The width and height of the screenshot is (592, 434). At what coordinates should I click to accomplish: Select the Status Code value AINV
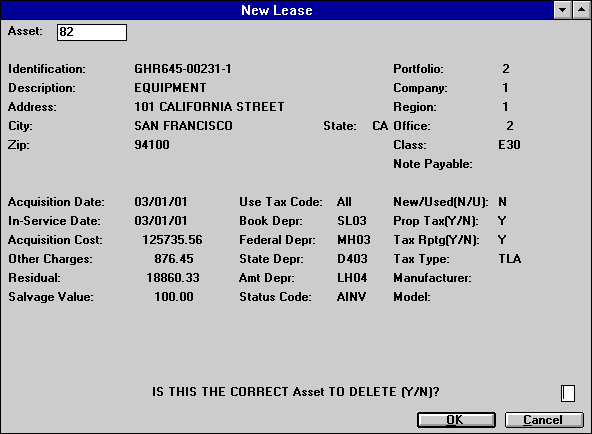351,297
